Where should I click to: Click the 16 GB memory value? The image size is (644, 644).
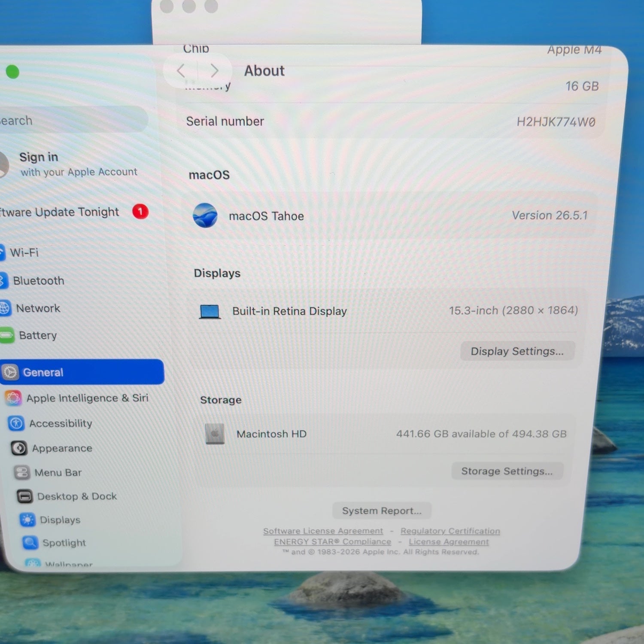click(582, 86)
